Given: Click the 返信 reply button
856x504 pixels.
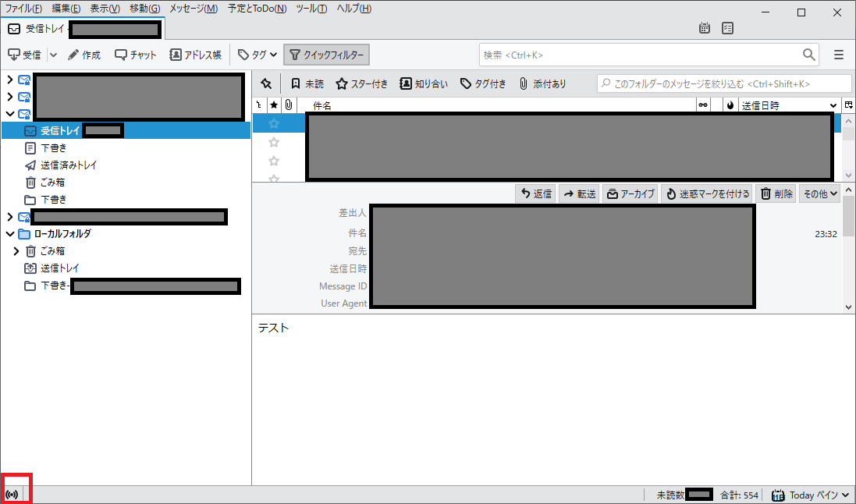Looking at the screenshot, I should (x=536, y=193).
